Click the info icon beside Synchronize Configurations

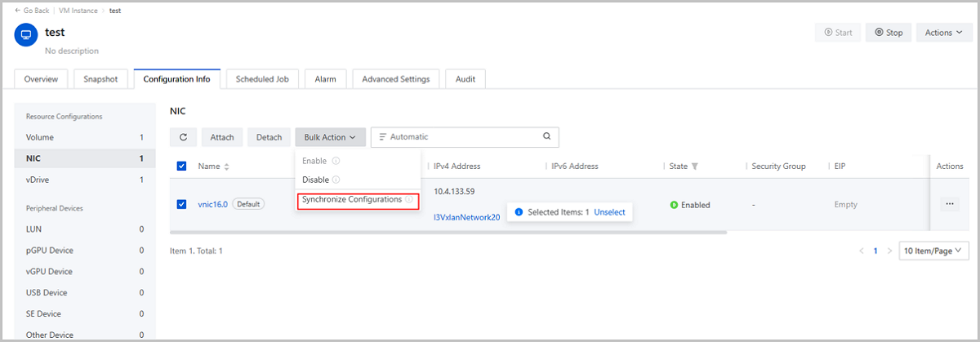point(408,200)
